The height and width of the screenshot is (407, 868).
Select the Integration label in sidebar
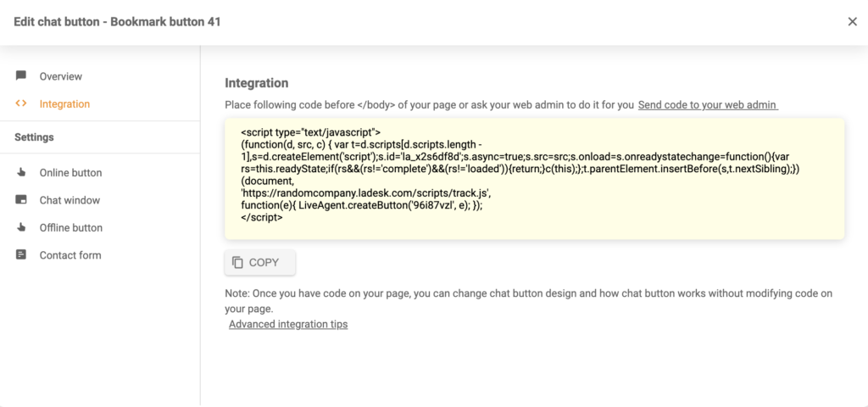point(64,104)
